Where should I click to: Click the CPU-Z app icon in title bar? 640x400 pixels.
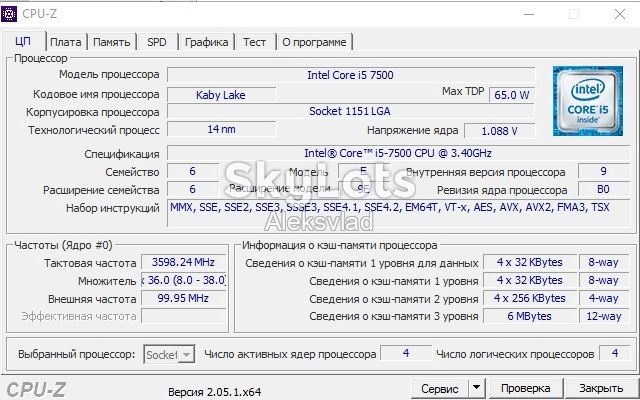pos(9,14)
